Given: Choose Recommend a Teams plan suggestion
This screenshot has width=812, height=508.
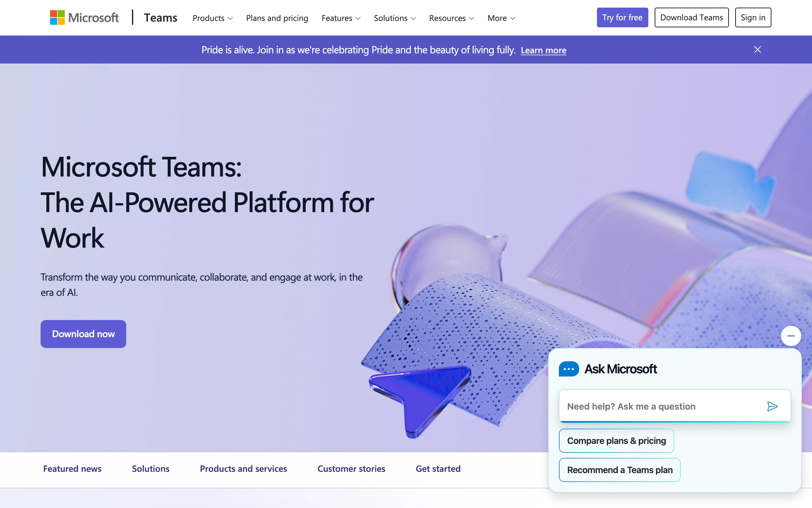Looking at the screenshot, I should click(619, 470).
